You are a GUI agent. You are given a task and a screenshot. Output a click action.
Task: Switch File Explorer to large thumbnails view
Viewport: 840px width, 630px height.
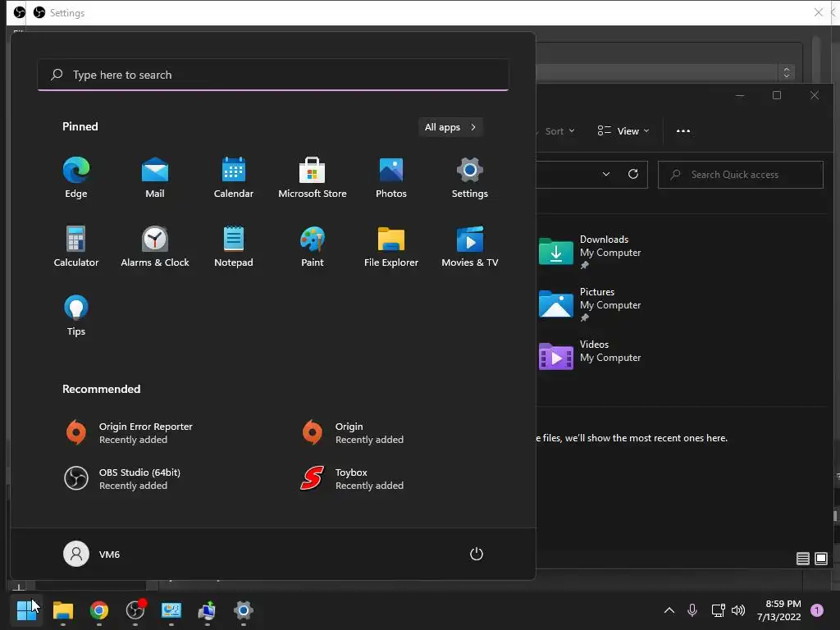coord(820,559)
